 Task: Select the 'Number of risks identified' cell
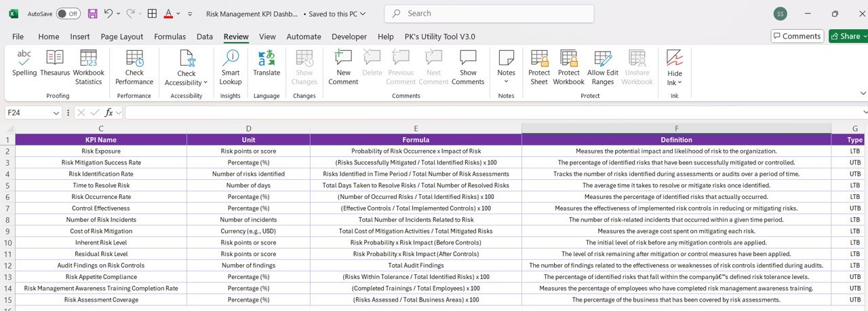click(x=248, y=174)
